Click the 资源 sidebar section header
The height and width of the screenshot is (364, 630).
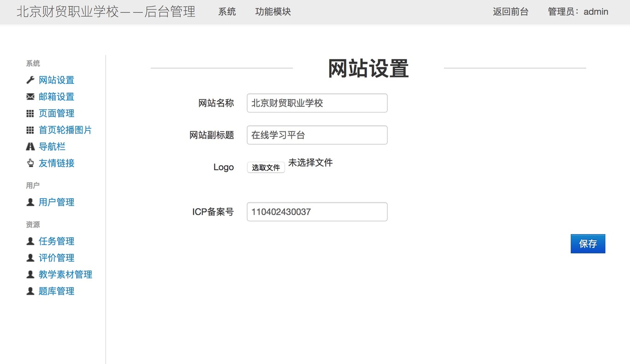click(33, 225)
